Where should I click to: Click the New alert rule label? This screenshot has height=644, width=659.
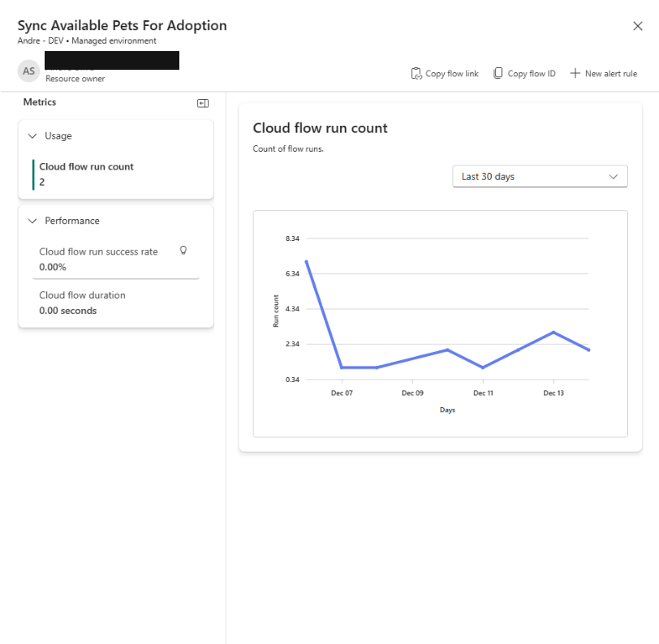click(611, 74)
